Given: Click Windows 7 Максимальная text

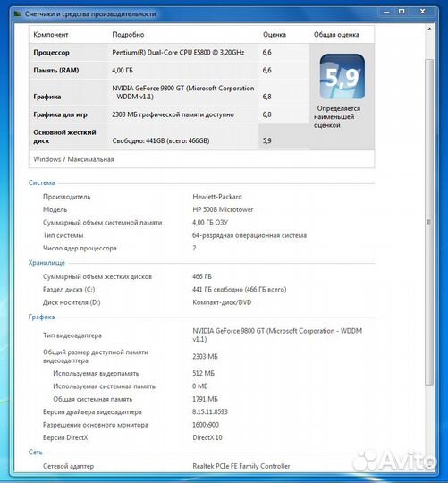Looking at the screenshot, I should (x=73, y=159).
